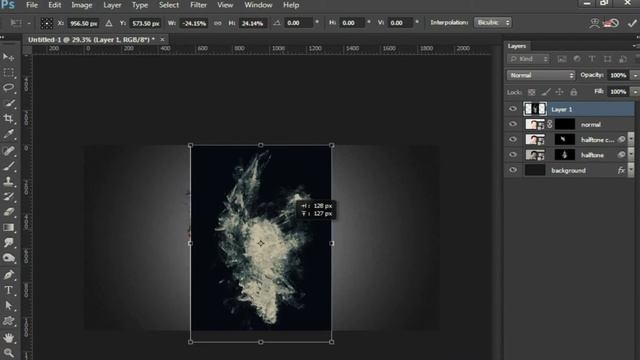Open the Interpolation Bicubic dropdown

tap(493, 22)
